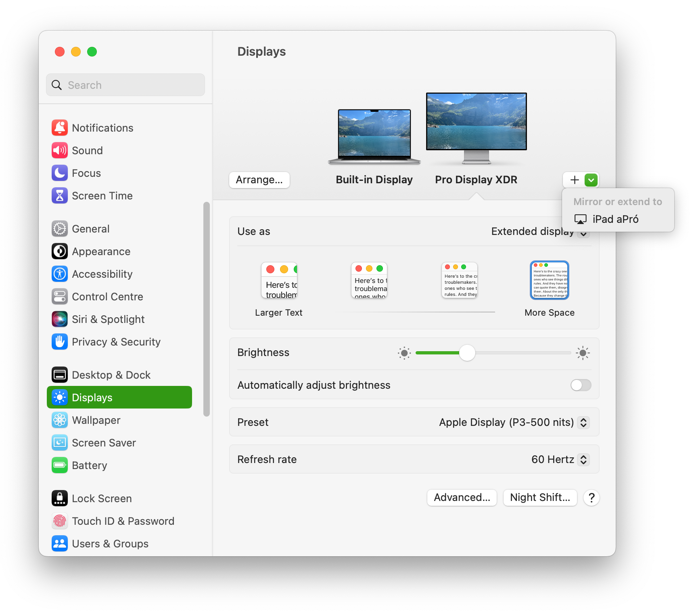Screen dimensions: 694x616
Task: Click the plus icon to add display
Action: (575, 180)
